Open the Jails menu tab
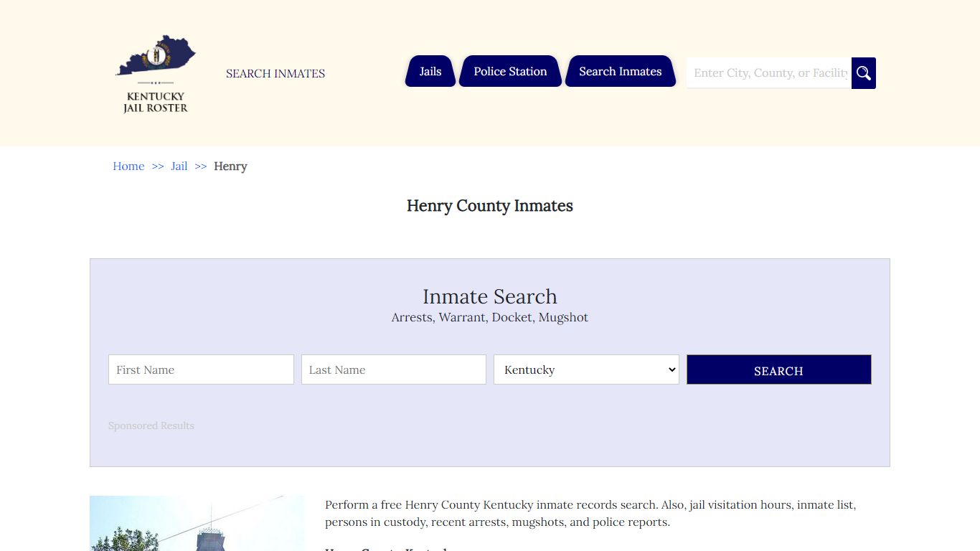Image resolution: width=980 pixels, height=551 pixels. click(430, 71)
